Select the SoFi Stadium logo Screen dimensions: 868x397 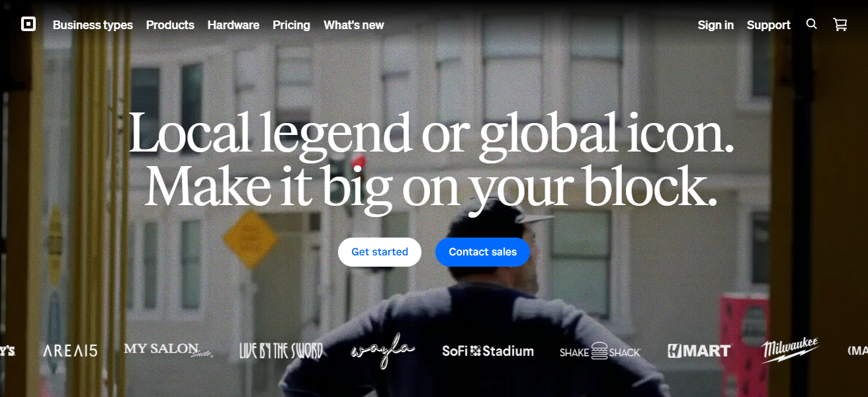click(488, 351)
